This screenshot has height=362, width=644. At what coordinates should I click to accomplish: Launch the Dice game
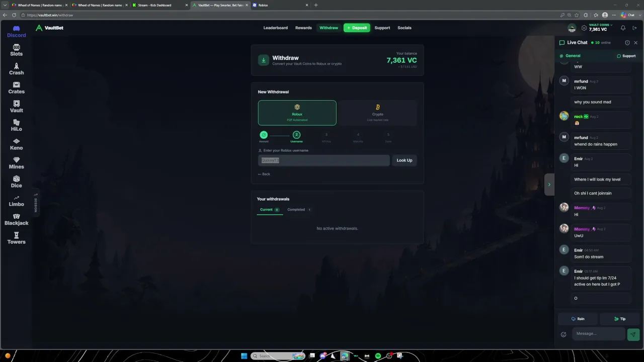point(16,182)
